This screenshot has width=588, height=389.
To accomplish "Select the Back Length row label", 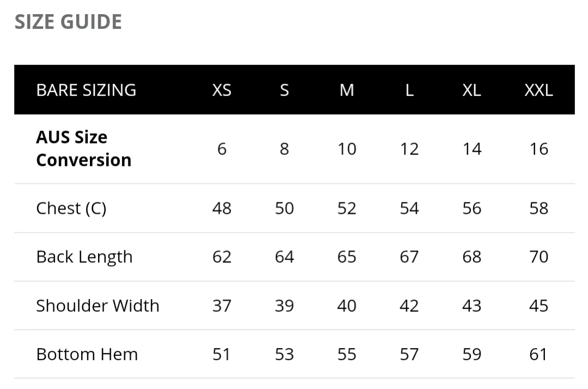I will point(84,257).
